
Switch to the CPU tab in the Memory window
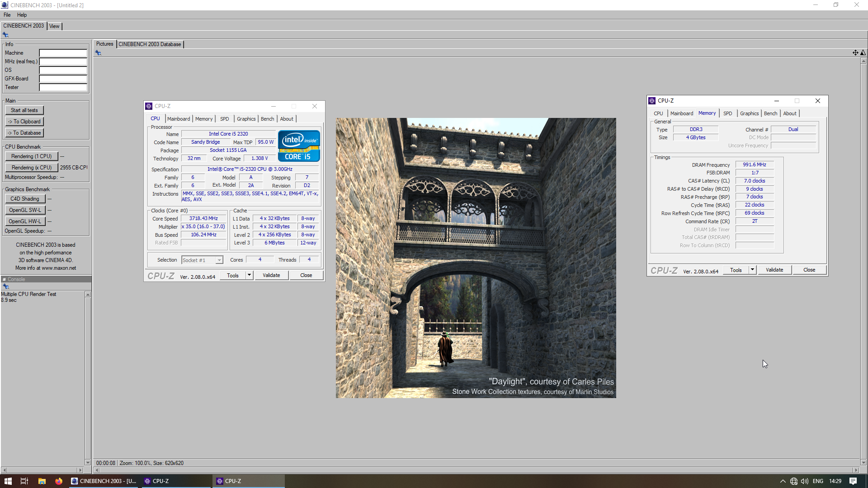coord(658,113)
